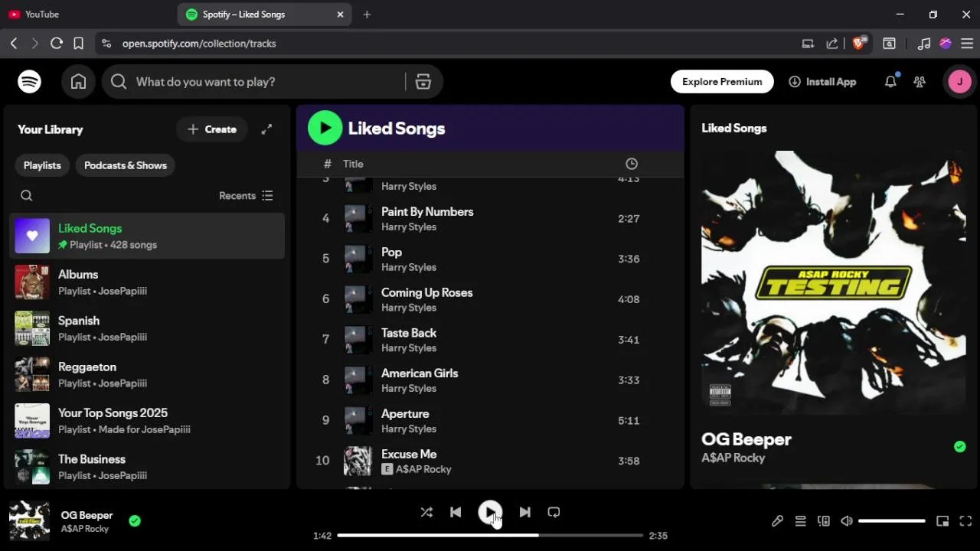
Task: Adjust the volume slider
Action: [x=892, y=521]
